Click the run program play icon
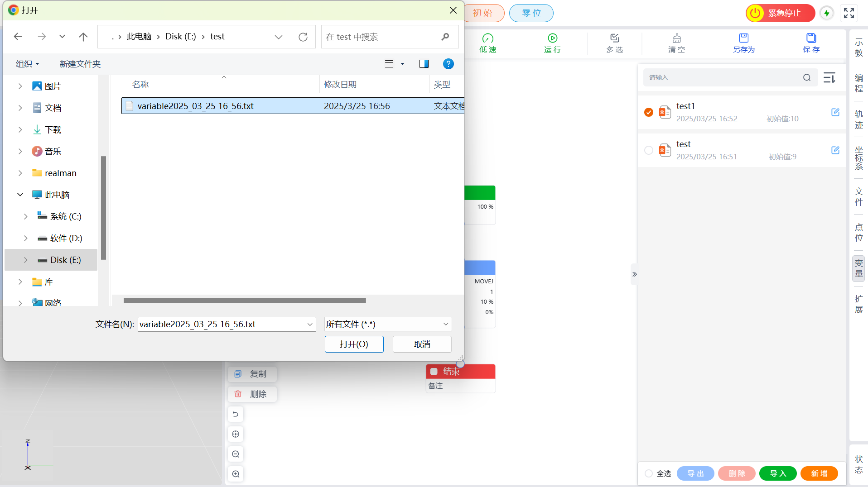Image resolution: width=868 pixels, height=487 pixels. pyautogui.click(x=552, y=38)
